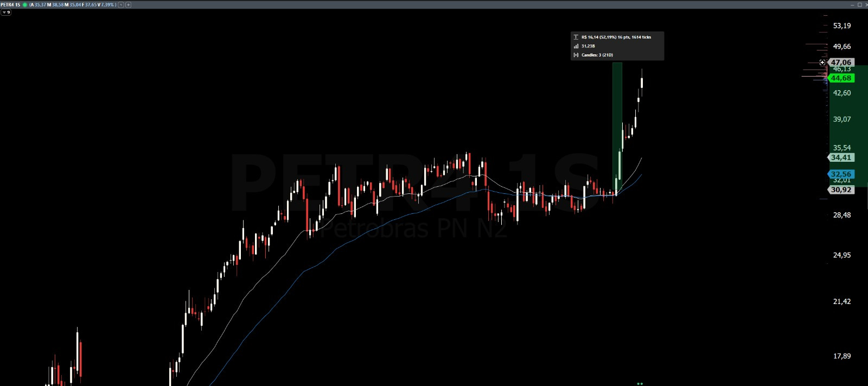
Task: Click the 39,07 price axis label
Action: (842, 119)
